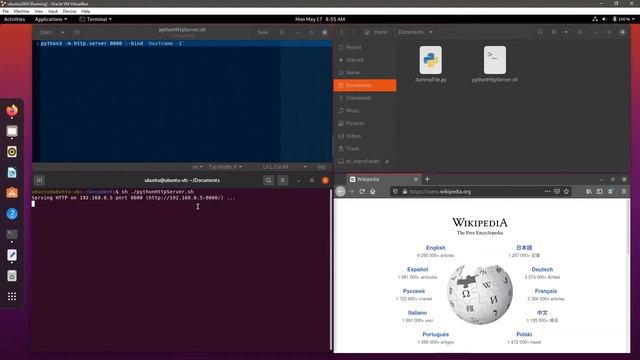Open the terminal hamburger menu
Screen dimensions: 640x360
tap(282, 180)
